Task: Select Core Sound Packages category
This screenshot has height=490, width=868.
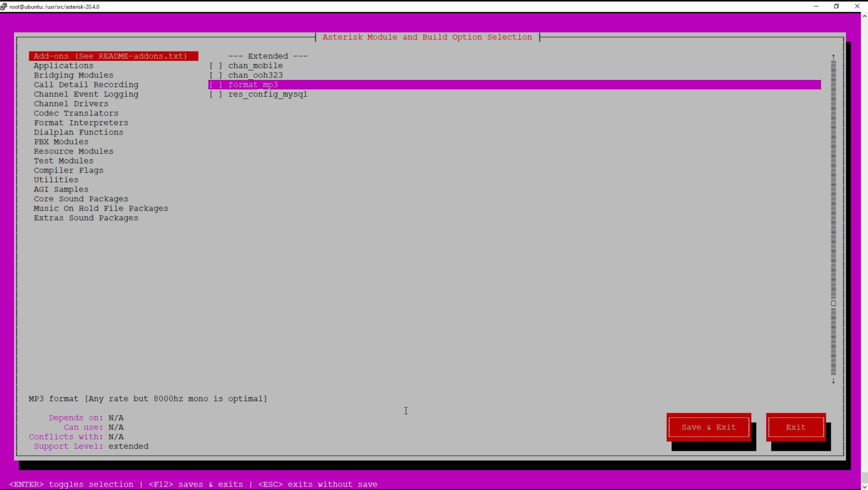Action: click(x=81, y=199)
